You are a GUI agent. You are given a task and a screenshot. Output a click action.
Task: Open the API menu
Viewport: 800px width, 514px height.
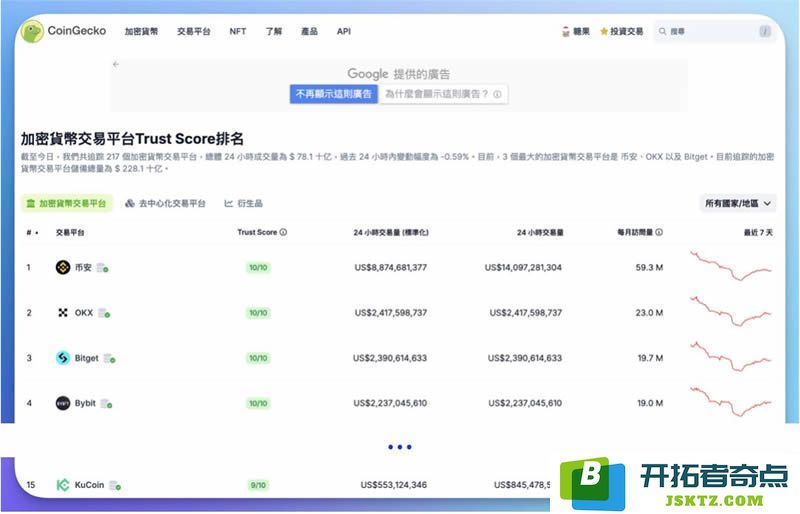point(344,32)
